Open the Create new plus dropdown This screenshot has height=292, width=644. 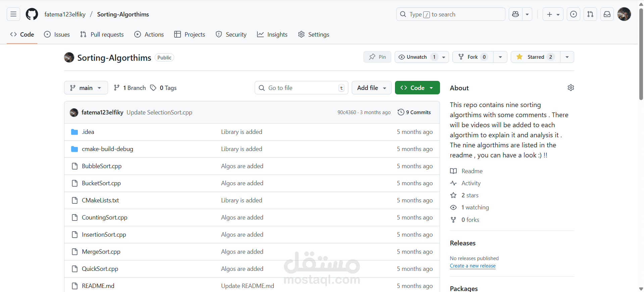553,14
